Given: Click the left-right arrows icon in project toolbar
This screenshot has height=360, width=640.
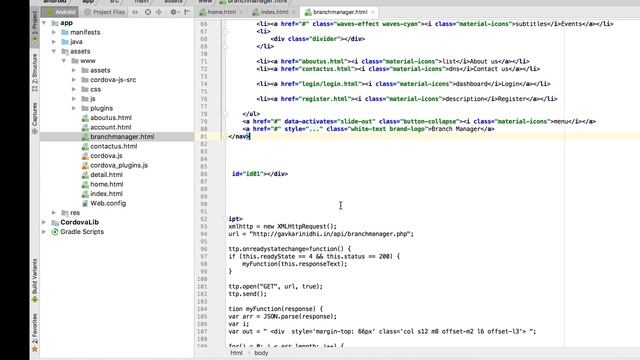Looking at the screenshot, I should 135,12.
